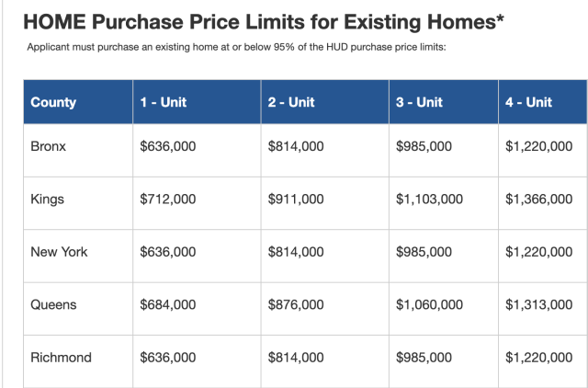The image size is (588, 388).
Task: Click the Kings 2-unit price $911,000
Action: [296, 199]
